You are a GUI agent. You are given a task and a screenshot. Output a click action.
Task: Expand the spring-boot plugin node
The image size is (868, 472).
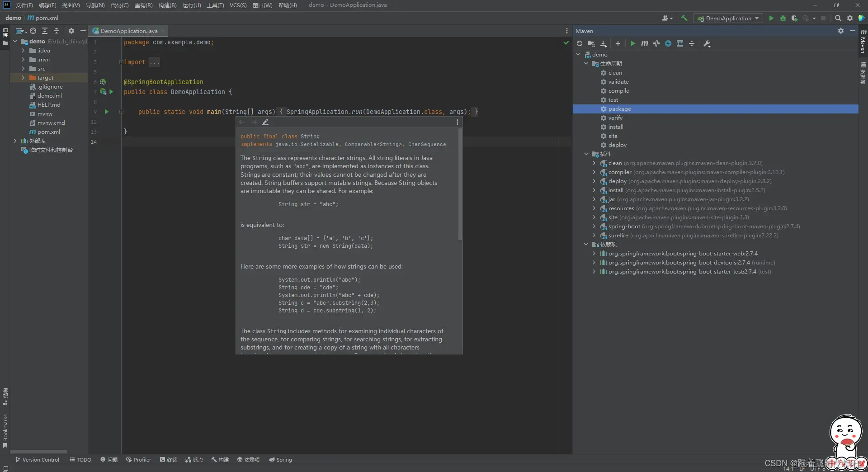point(594,227)
